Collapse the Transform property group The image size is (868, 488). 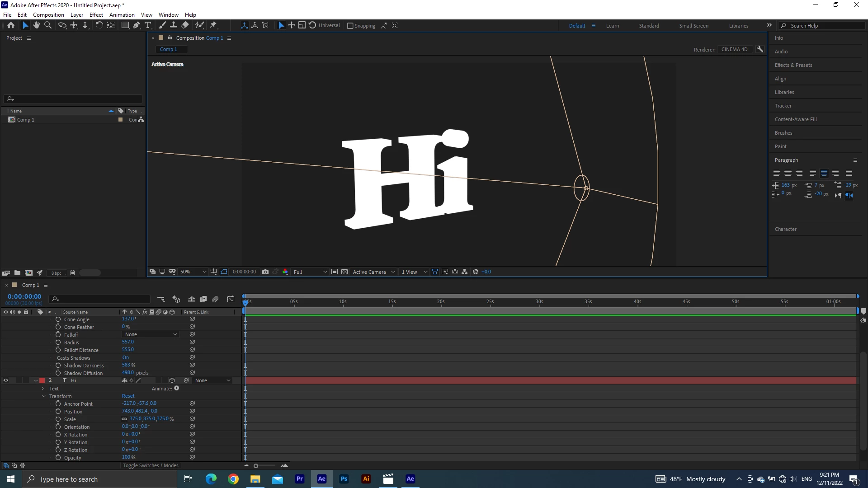[44, 396]
